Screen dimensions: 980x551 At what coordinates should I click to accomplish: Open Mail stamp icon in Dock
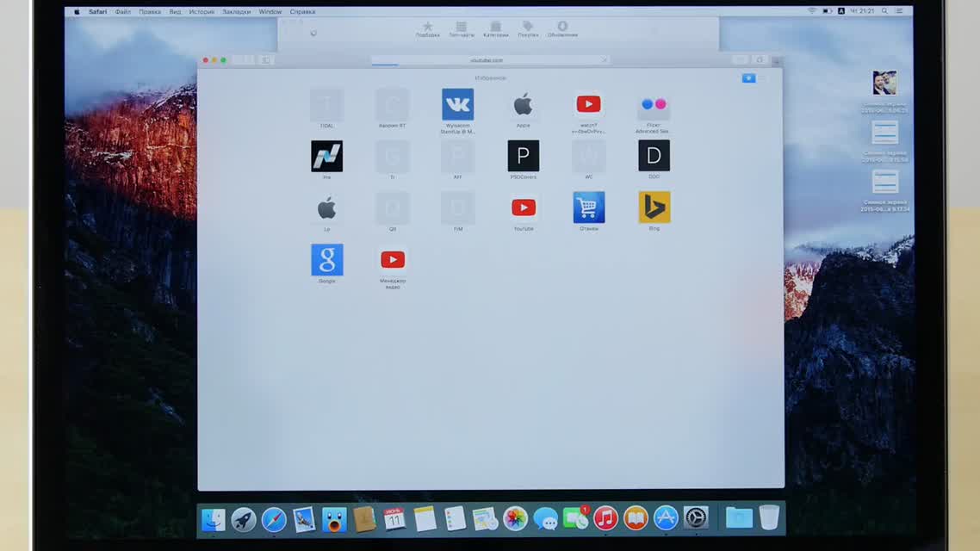304,519
